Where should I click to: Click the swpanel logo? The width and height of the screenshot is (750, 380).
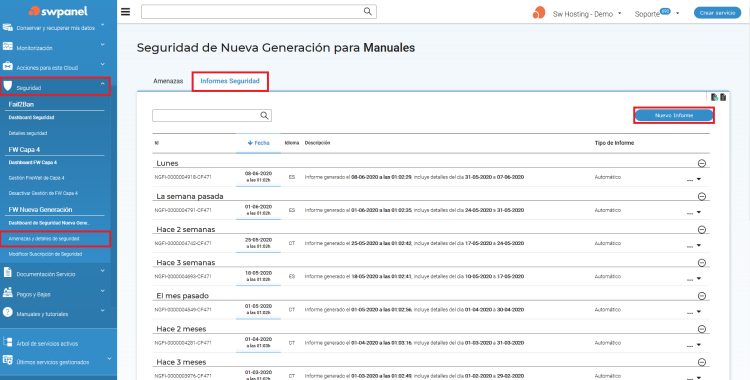58,11
